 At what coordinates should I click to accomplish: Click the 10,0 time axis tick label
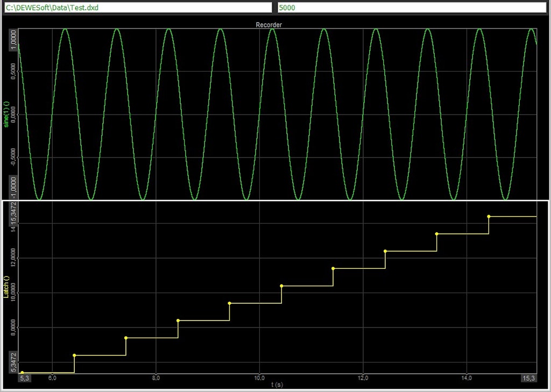click(259, 379)
